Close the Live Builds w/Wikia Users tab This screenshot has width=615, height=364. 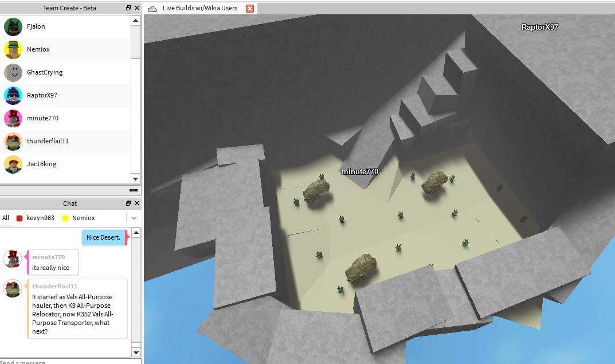click(x=249, y=9)
